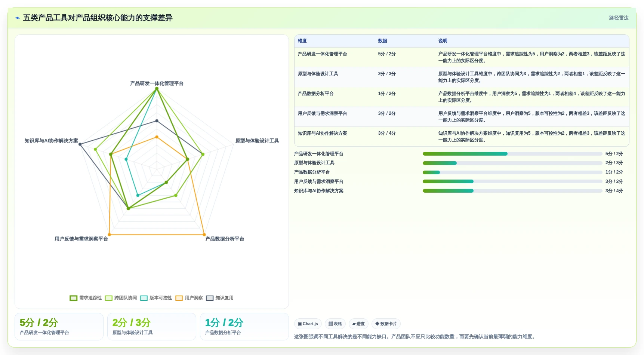The width and height of the screenshot is (644, 355).
Task: Select the 用户反馈与需求洞察平台 table row
Action: tap(462, 117)
